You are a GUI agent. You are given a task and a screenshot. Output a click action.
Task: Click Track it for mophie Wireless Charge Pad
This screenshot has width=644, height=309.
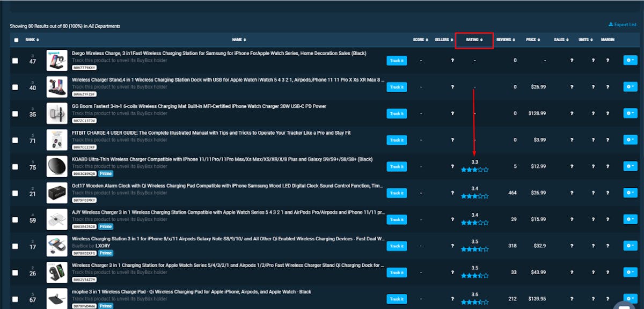tap(397, 299)
